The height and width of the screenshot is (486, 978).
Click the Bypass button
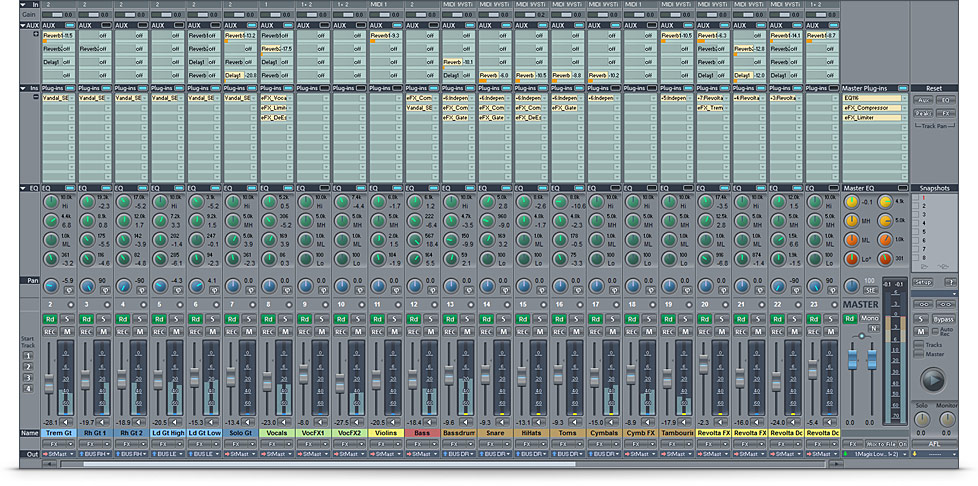click(944, 319)
